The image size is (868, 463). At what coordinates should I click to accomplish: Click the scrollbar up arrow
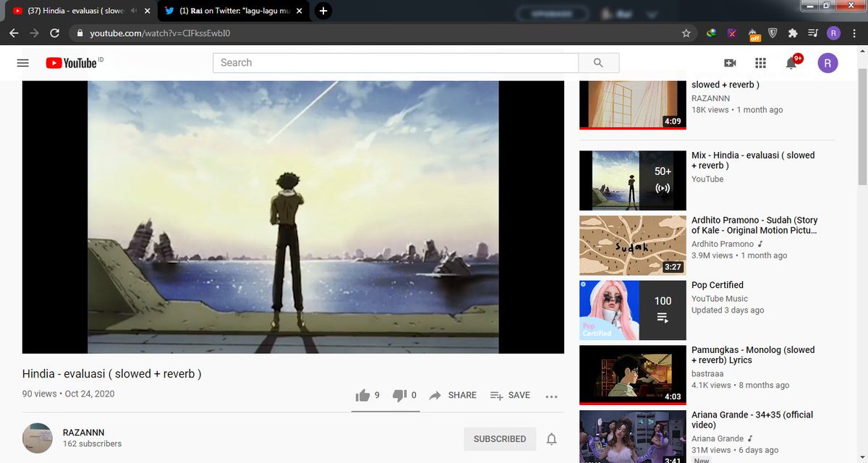click(x=862, y=51)
